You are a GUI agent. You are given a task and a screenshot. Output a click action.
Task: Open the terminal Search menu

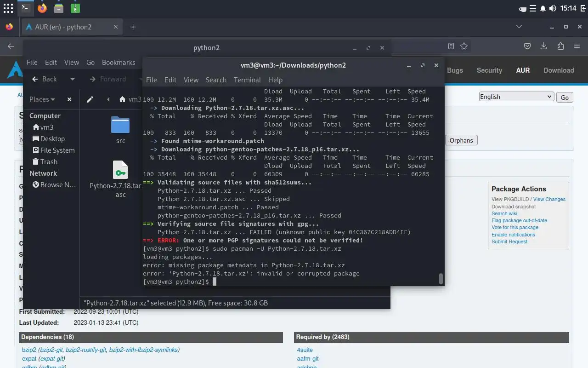tap(216, 80)
